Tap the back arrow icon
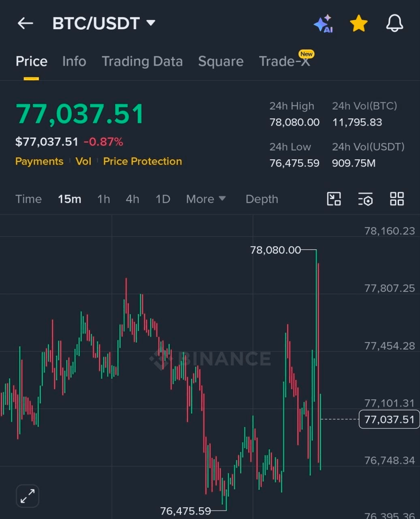 25,23
